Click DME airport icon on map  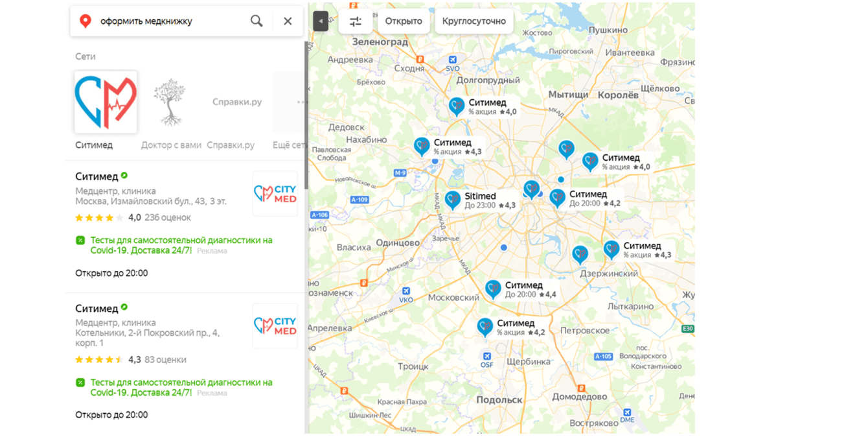[627, 412]
